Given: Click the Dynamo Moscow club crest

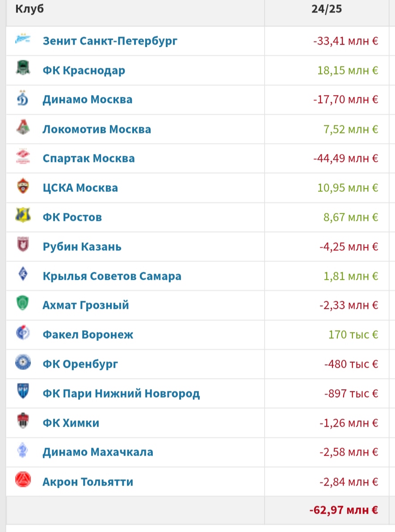Looking at the screenshot, I should coord(23,98).
